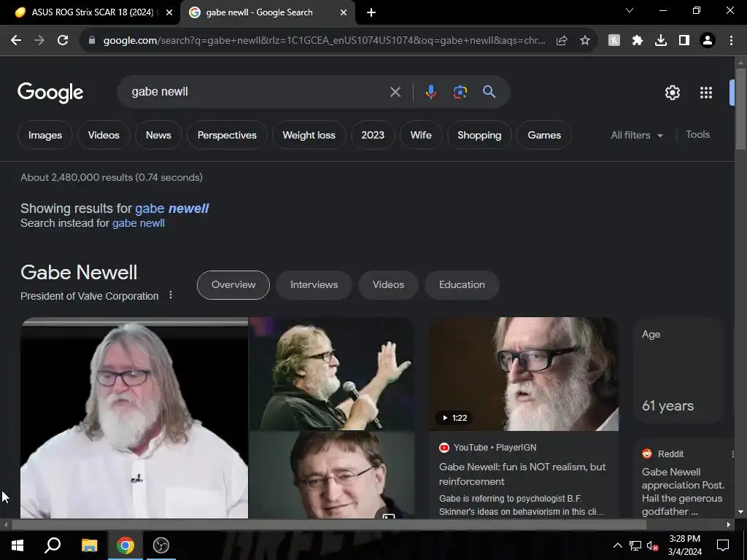Toggle the browser side panel
The image size is (747, 560).
tap(684, 41)
